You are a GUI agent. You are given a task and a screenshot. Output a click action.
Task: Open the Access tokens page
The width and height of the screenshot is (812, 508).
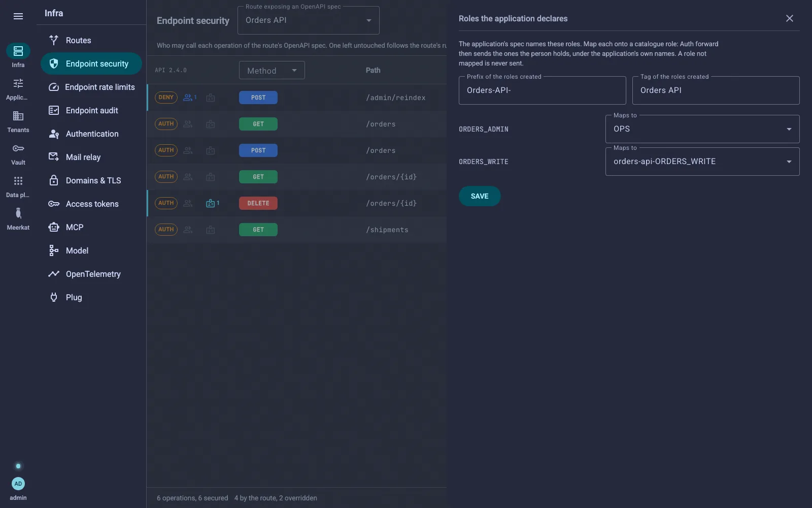pos(91,204)
